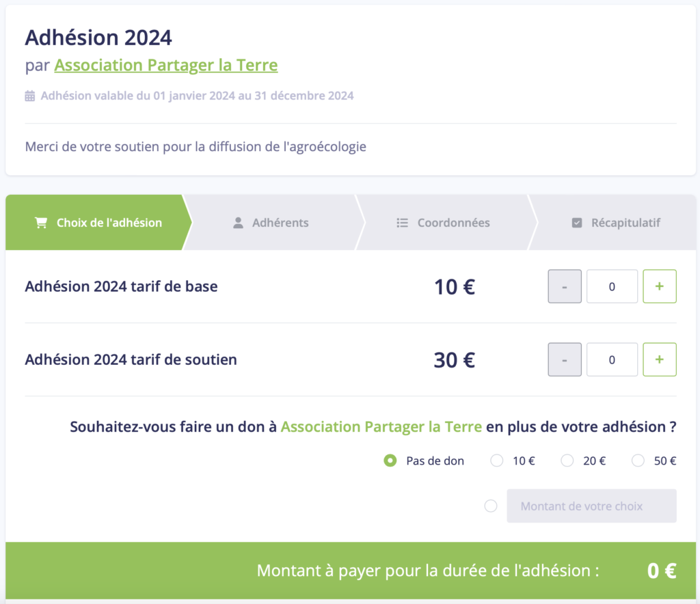Click the person icon beside Adhérents
This screenshot has height=604, width=700.
pos(239,223)
